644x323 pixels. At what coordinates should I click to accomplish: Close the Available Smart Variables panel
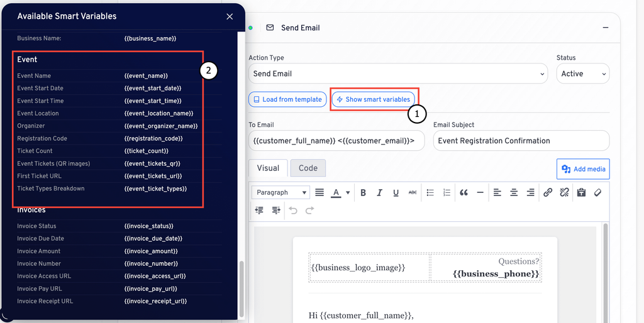coord(230,16)
